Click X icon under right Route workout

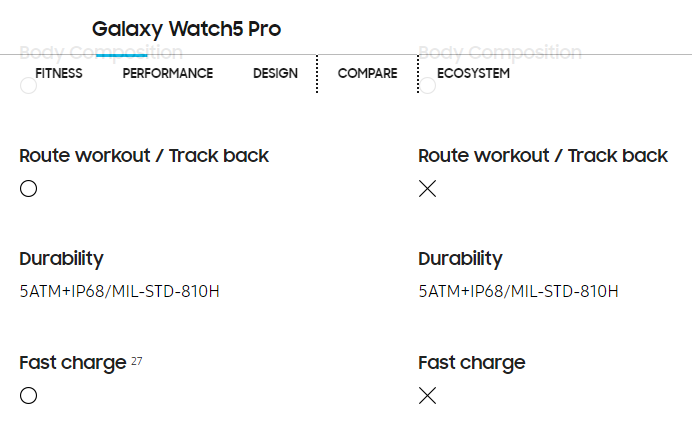(428, 189)
